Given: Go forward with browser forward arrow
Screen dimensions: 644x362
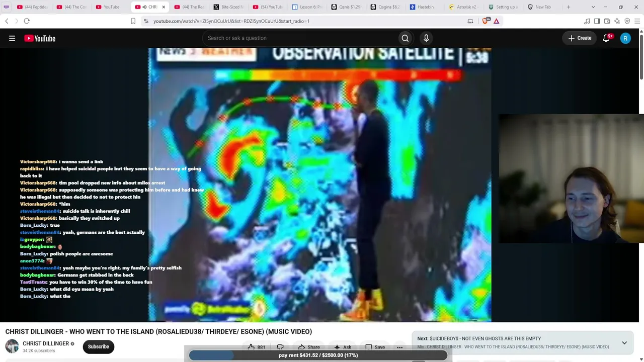Looking at the screenshot, I should (16, 21).
